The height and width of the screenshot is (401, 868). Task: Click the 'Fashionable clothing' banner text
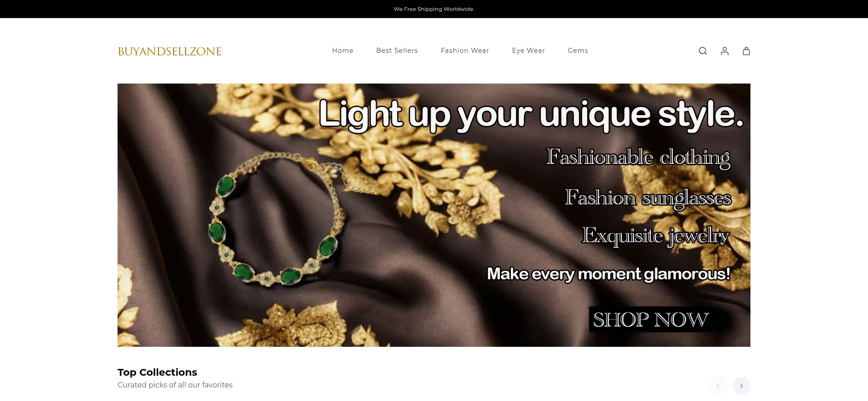tap(638, 158)
